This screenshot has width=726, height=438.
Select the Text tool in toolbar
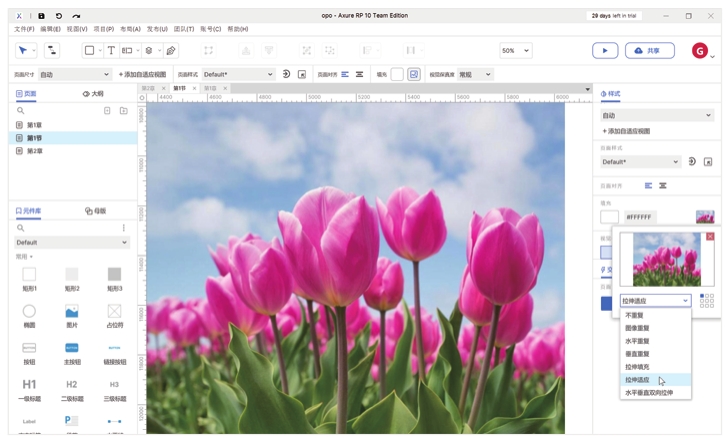click(111, 50)
